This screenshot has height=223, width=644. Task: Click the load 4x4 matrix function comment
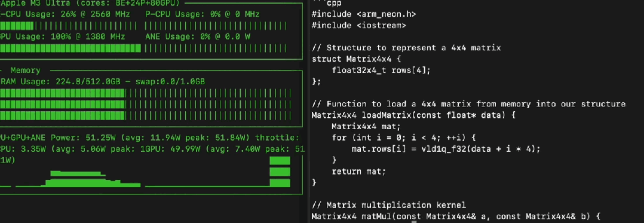468,104
